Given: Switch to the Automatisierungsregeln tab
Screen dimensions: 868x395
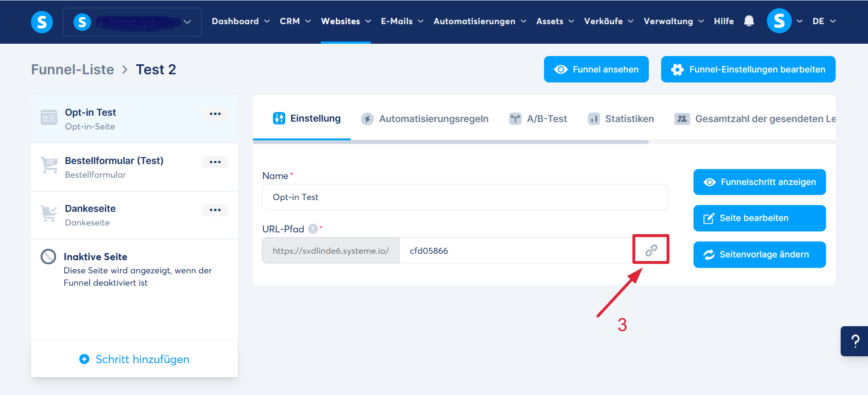Looking at the screenshot, I should 425,119.
